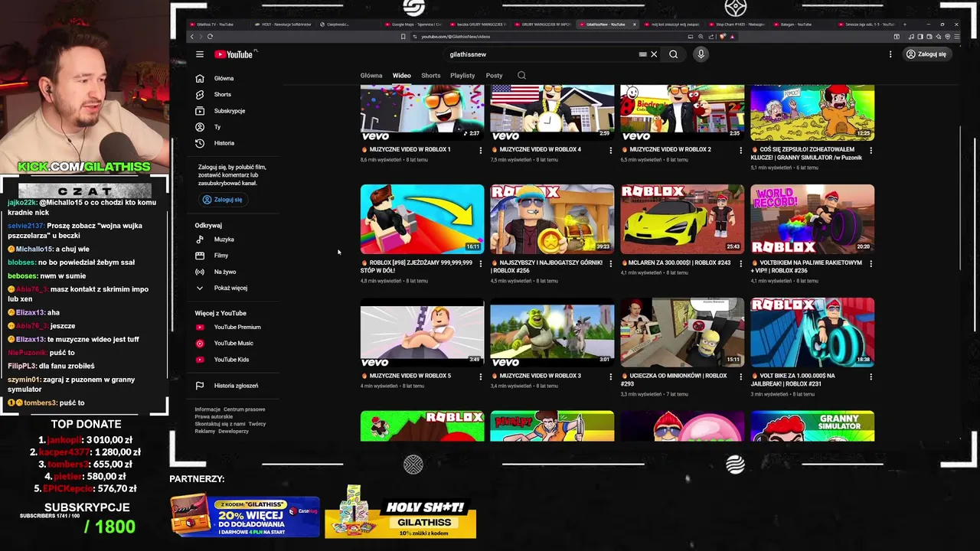Clear the search box with the X icon
This screenshot has height=551, width=980.
point(654,54)
